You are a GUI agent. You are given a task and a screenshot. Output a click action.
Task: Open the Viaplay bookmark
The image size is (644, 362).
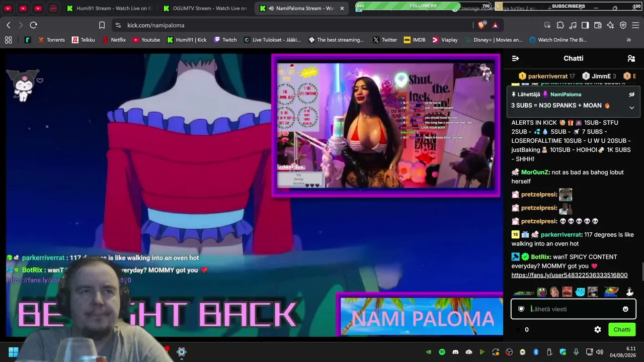445,40
